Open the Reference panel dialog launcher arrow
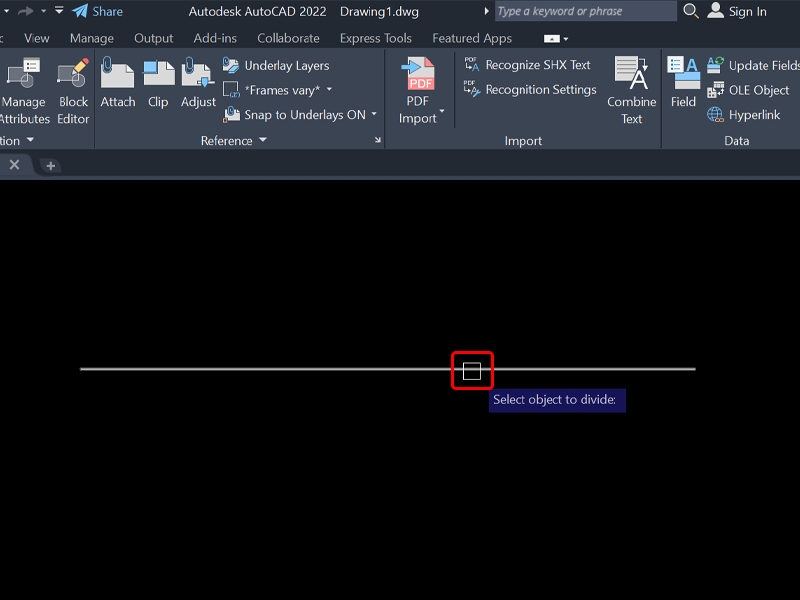This screenshot has width=800, height=600. pos(378,139)
